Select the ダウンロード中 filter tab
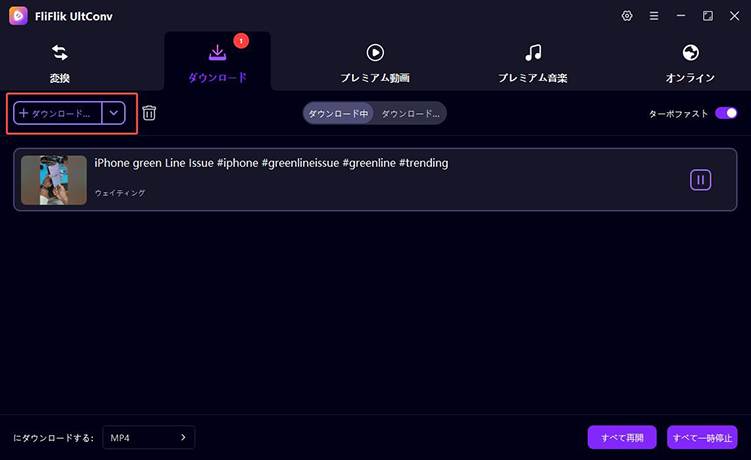Image resolution: width=751 pixels, height=460 pixels. [x=338, y=114]
